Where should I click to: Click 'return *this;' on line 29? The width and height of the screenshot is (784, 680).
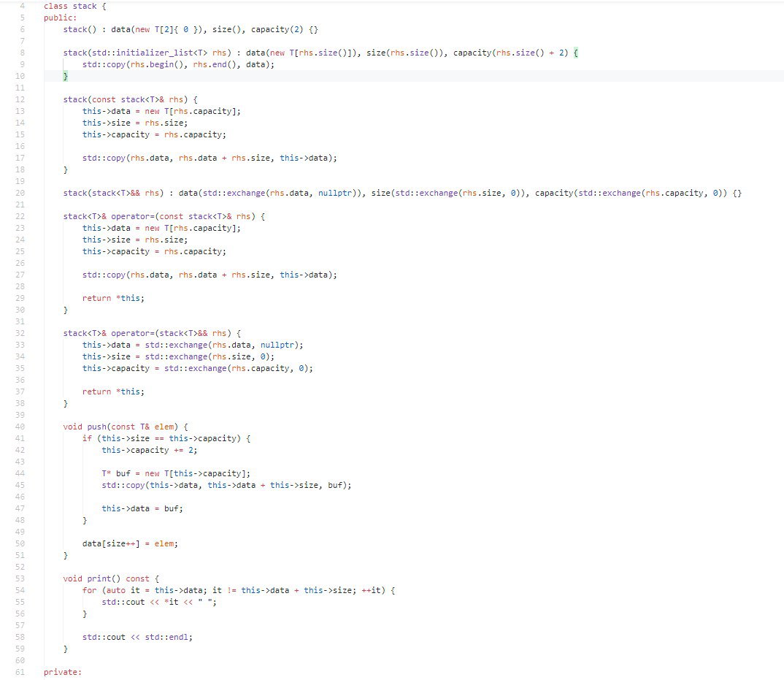(113, 298)
